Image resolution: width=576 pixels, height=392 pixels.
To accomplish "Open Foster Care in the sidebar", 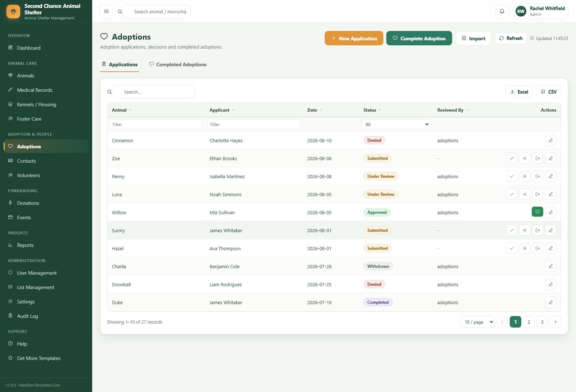I will click(x=46, y=119).
